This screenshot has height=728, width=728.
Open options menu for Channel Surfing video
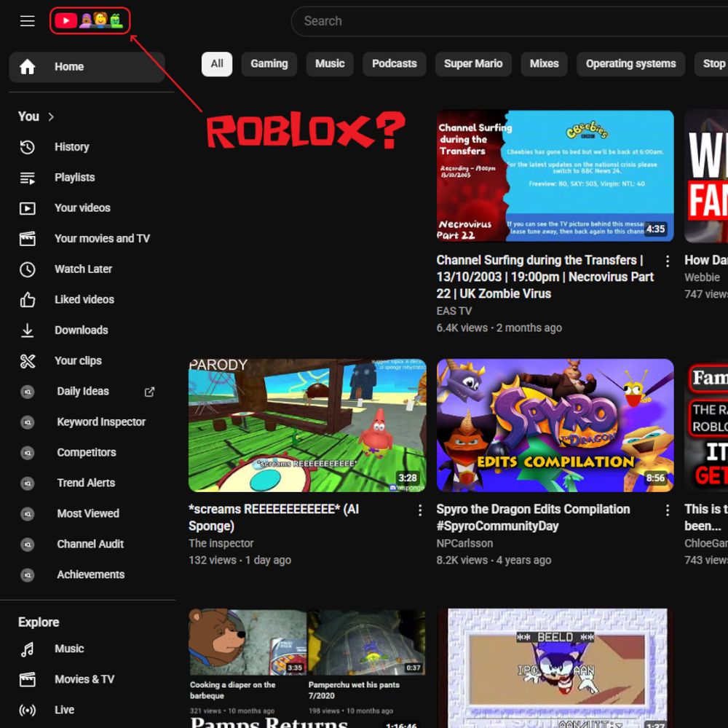tap(667, 261)
